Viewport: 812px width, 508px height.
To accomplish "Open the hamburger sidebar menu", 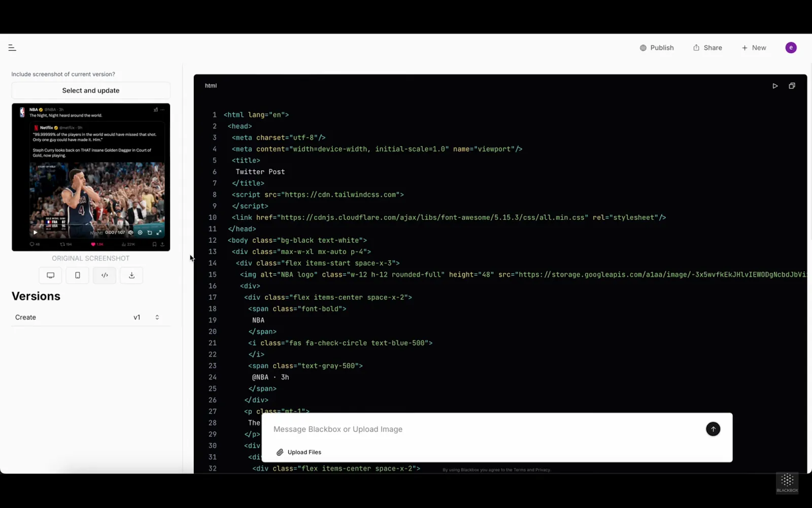I will (12, 48).
